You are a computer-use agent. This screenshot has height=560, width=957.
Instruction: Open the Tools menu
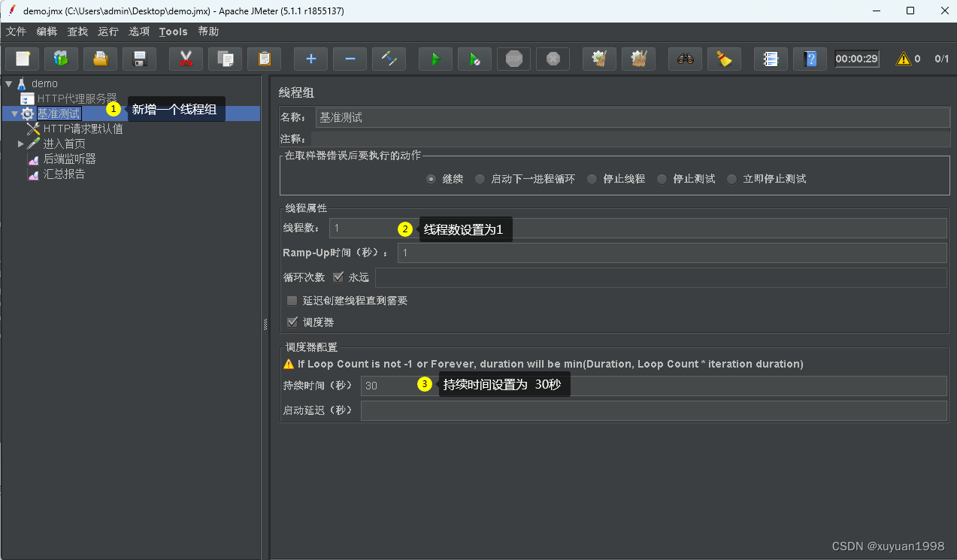pos(173,32)
